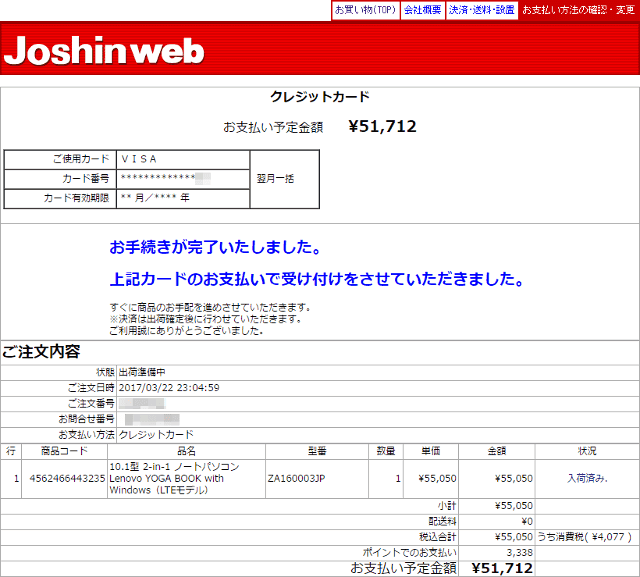Image resolution: width=640 pixels, height=577 pixels.
Task: Select the ¥51,712 amount at top
Action: (x=382, y=126)
